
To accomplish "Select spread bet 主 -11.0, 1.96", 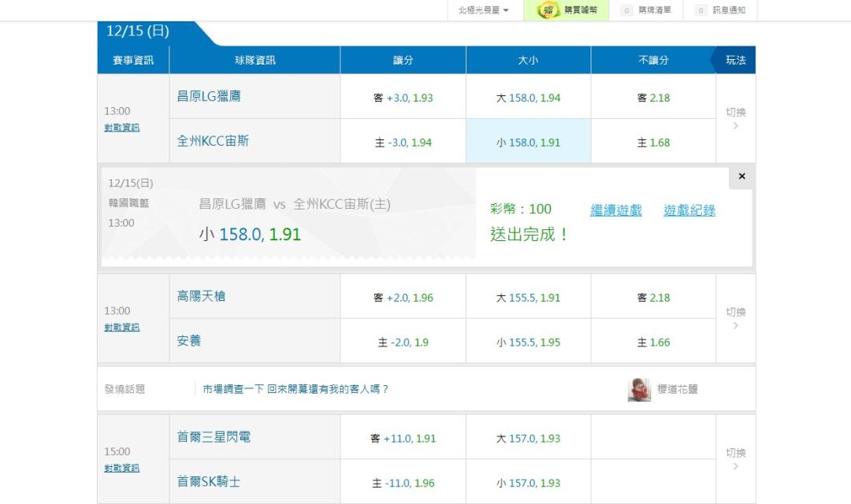I will point(403,483).
